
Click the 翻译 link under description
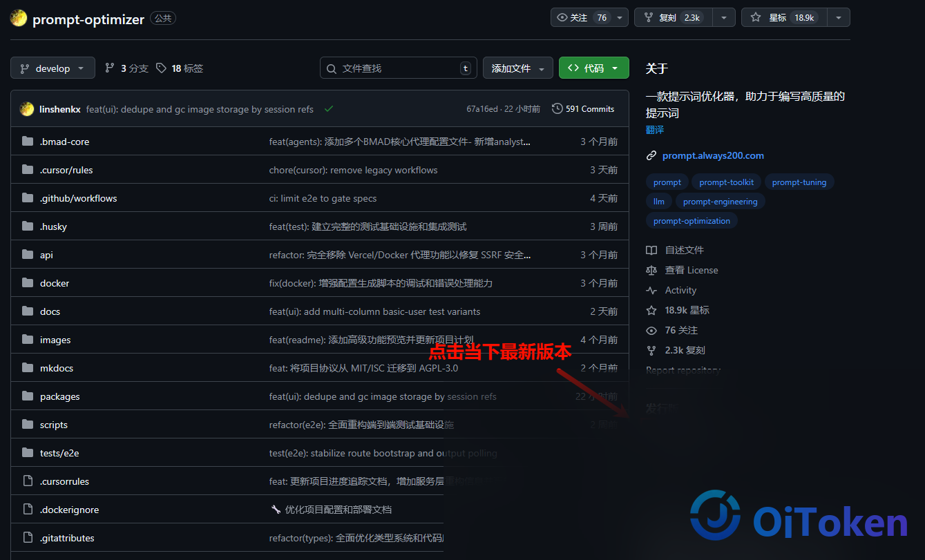(655, 130)
